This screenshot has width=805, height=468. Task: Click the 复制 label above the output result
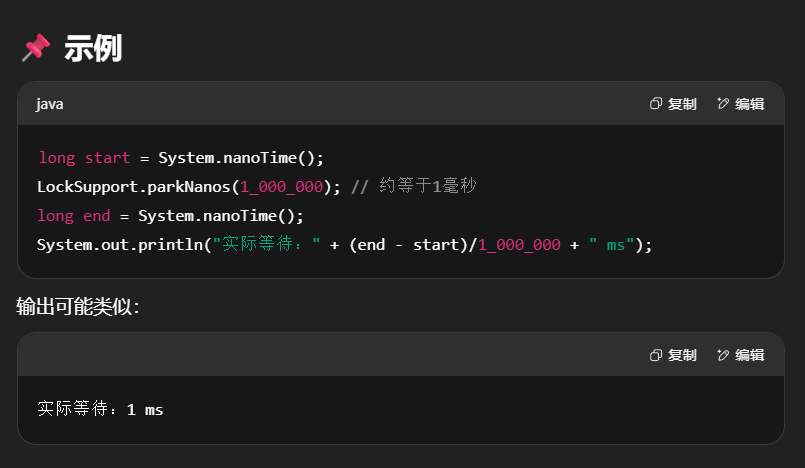coord(682,355)
